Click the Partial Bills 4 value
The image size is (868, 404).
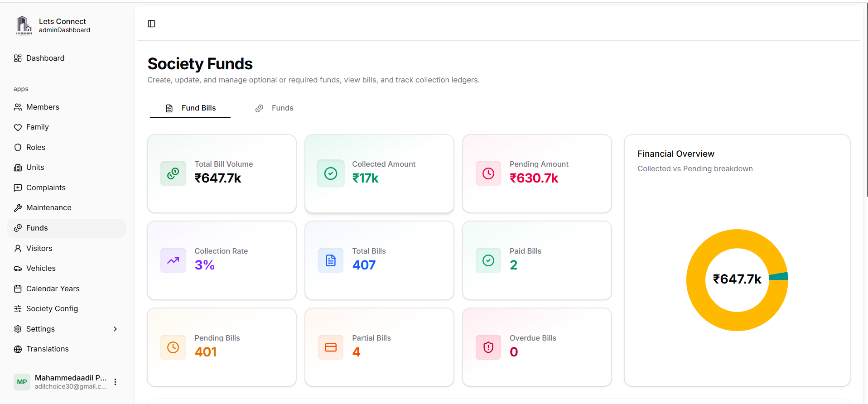tap(356, 352)
